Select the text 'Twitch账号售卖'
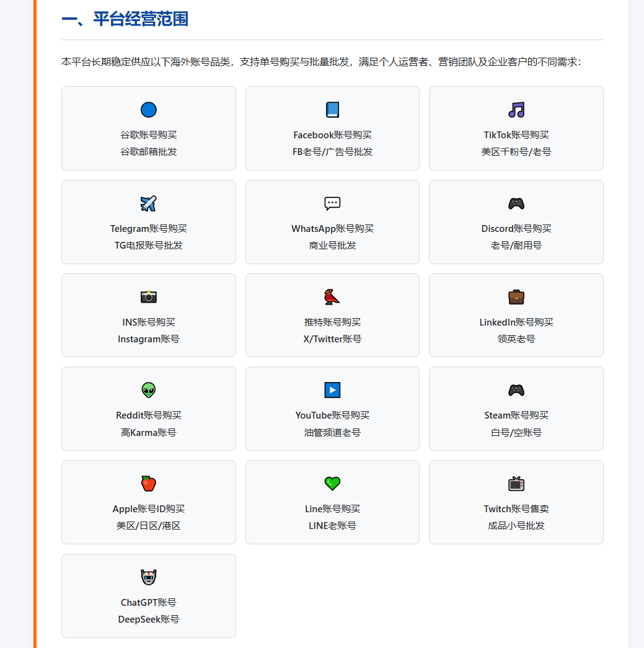The width and height of the screenshot is (644, 648). pyautogui.click(x=516, y=508)
